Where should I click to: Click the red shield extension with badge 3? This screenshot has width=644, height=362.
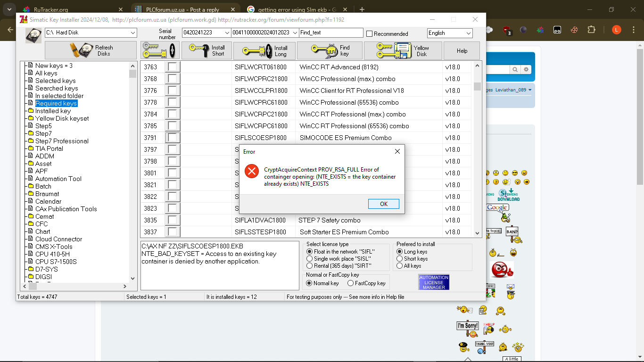click(507, 30)
